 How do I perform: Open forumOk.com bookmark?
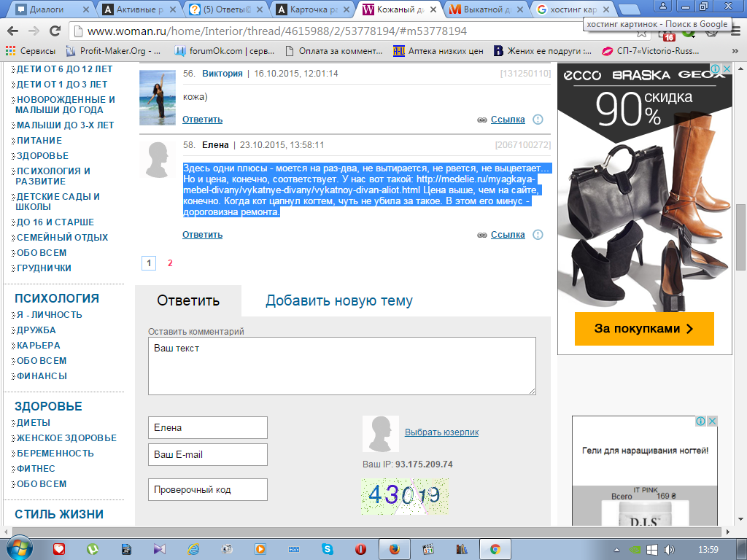[x=225, y=51]
